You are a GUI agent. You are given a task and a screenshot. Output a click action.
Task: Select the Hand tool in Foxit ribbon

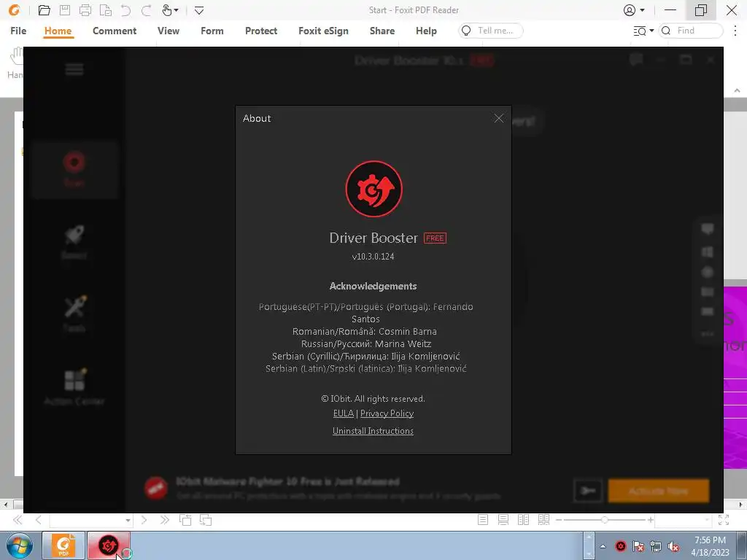click(16, 62)
